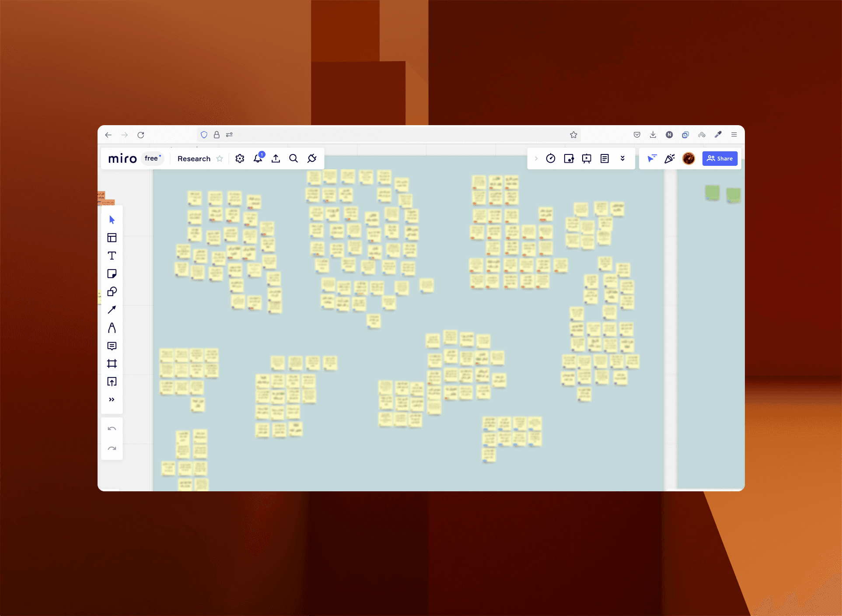Select the Text tool
The width and height of the screenshot is (842, 616).
[112, 255]
